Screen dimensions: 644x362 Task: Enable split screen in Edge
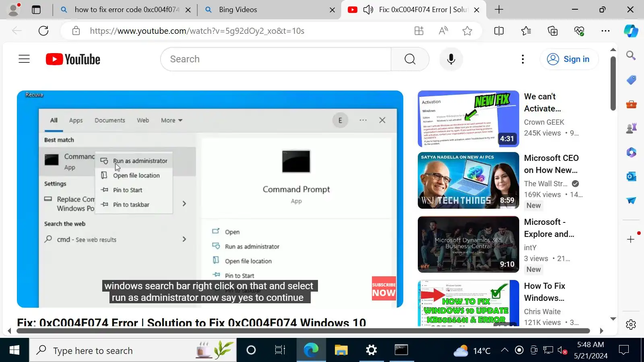[x=499, y=31]
